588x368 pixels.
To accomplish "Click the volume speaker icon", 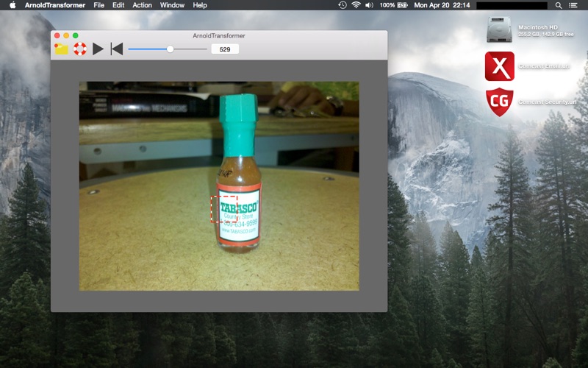I will point(369,5).
